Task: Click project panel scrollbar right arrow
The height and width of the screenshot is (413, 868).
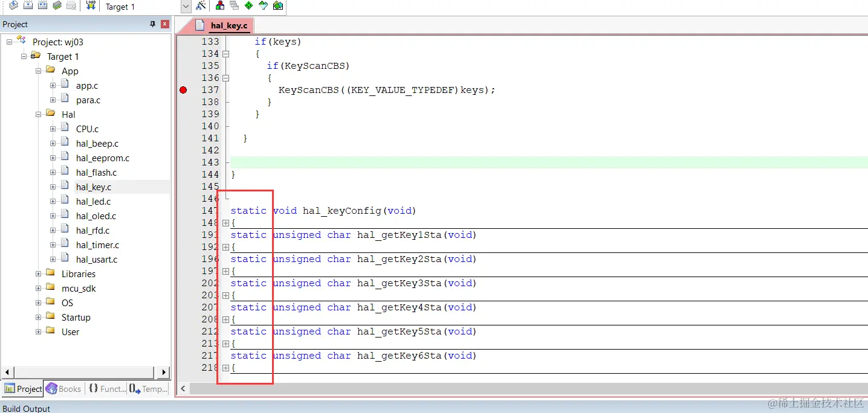Action: click(x=164, y=372)
